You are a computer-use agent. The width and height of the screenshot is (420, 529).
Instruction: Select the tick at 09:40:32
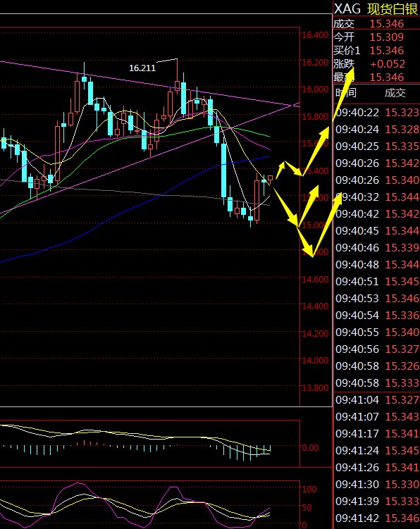click(377, 197)
